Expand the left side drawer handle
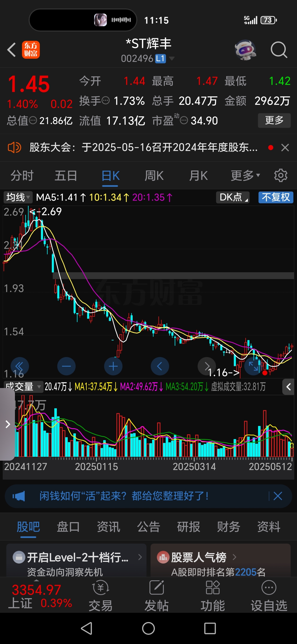 [x=7, y=424]
